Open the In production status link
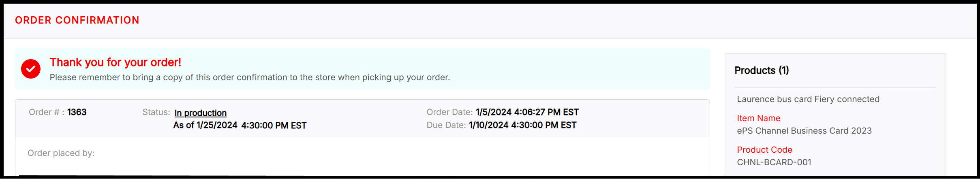This screenshot has height=179, width=980. [x=200, y=113]
